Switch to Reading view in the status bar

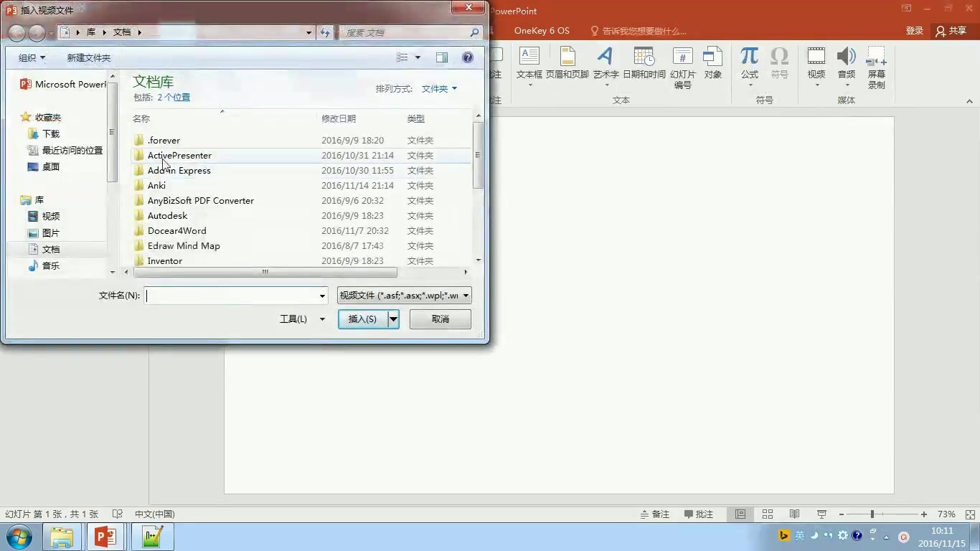click(x=794, y=514)
